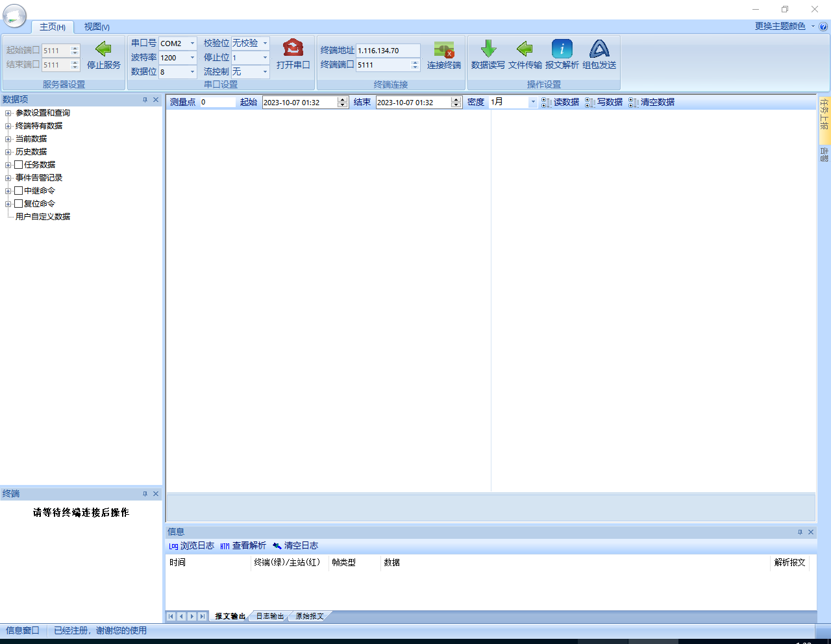Click the 结束 date spinner
Viewport: 831px width, 644px height.
(x=456, y=103)
